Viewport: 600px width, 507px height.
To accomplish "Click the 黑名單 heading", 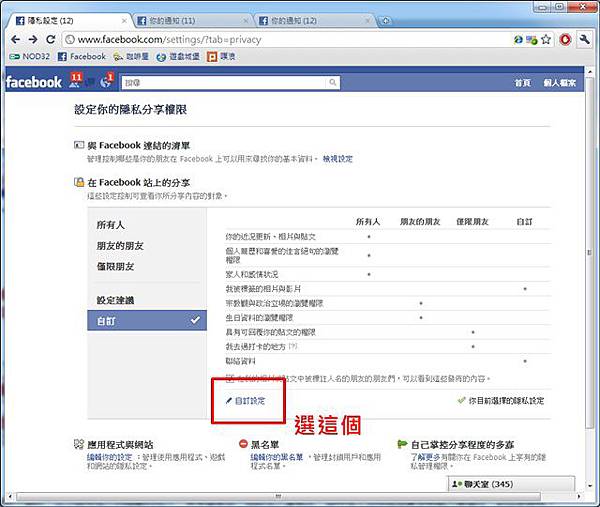I will [x=265, y=445].
